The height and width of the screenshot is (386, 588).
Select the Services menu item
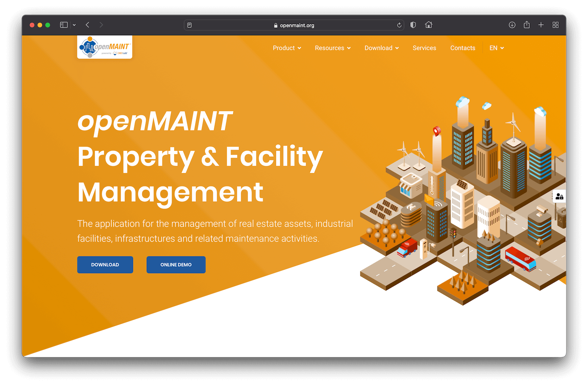424,48
